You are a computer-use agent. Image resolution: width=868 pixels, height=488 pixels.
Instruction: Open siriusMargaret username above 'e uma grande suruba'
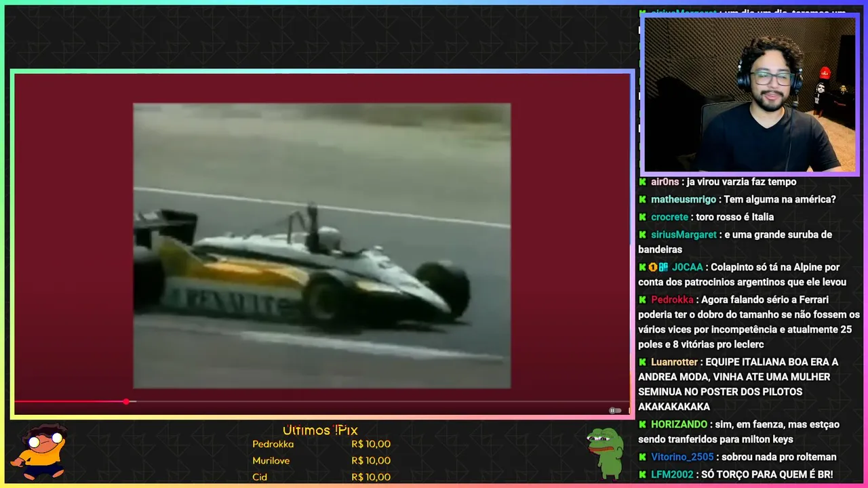pos(684,235)
